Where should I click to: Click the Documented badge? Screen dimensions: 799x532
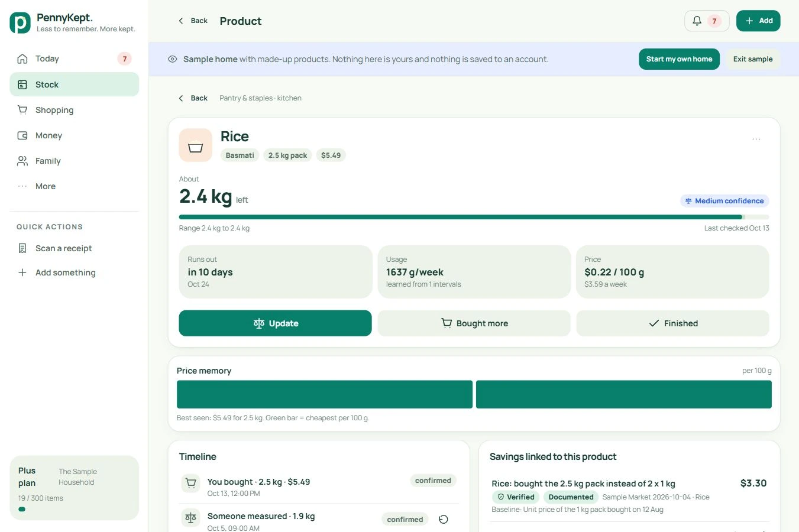click(571, 497)
